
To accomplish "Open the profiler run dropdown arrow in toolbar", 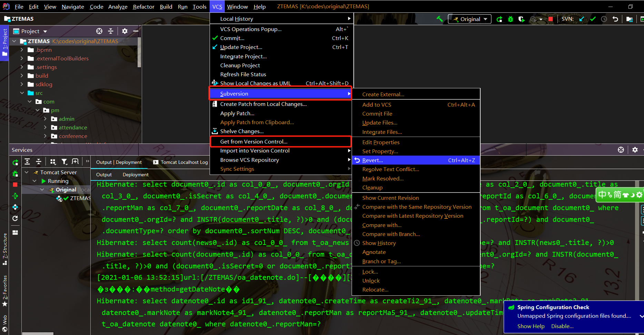I will point(541,20).
